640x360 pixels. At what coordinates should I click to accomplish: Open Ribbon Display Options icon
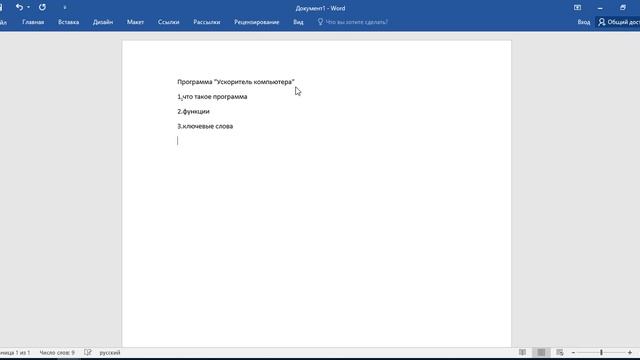click(x=577, y=8)
